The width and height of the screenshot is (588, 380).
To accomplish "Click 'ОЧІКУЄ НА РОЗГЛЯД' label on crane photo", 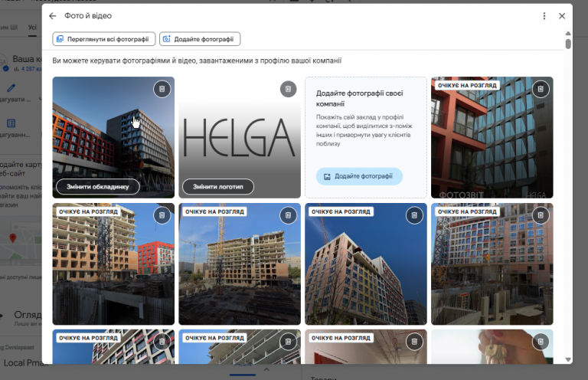I will tap(214, 211).
